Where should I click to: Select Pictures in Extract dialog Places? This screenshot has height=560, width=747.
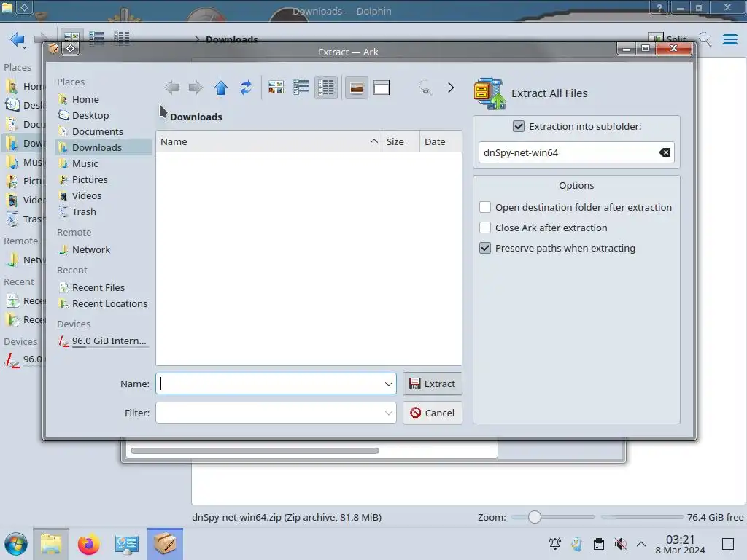click(x=103, y=179)
